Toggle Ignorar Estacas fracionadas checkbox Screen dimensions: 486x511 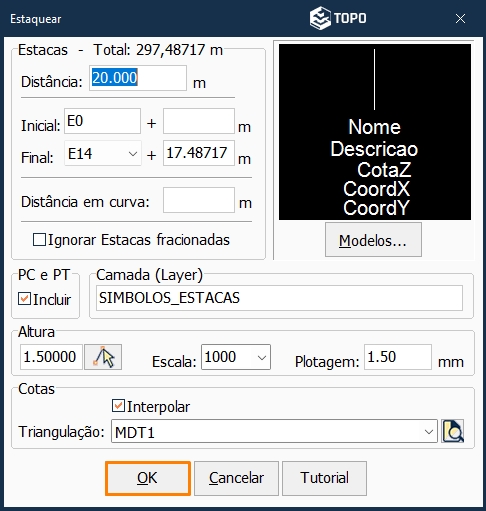coord(39,240)
